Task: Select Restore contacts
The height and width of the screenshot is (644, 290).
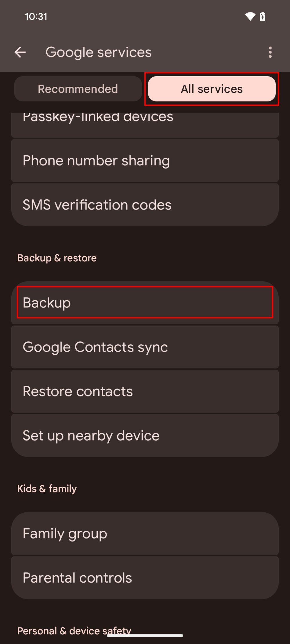Action: pyautogui.click(x=145, y=391)
